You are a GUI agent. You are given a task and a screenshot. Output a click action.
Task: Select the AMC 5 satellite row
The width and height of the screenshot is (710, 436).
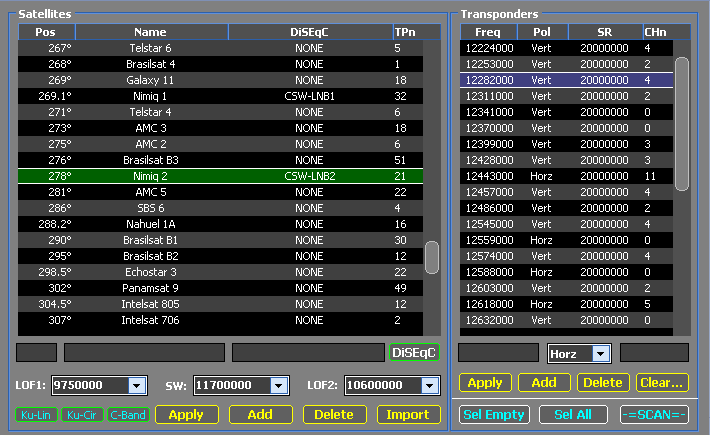point(221,192)
